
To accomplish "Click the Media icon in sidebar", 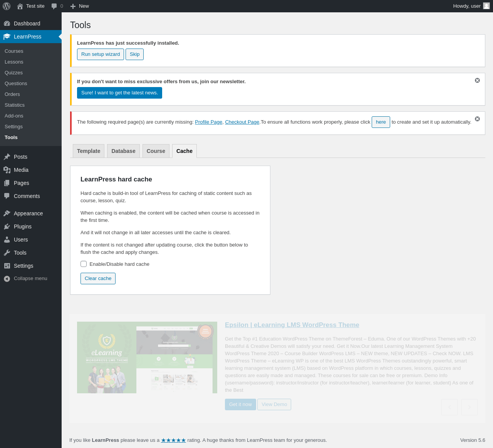I will [x=7, y=170].
